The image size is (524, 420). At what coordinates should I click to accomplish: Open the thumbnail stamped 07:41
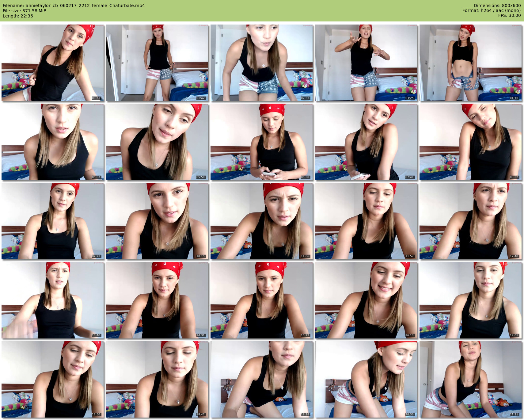[x=366, y=142]
